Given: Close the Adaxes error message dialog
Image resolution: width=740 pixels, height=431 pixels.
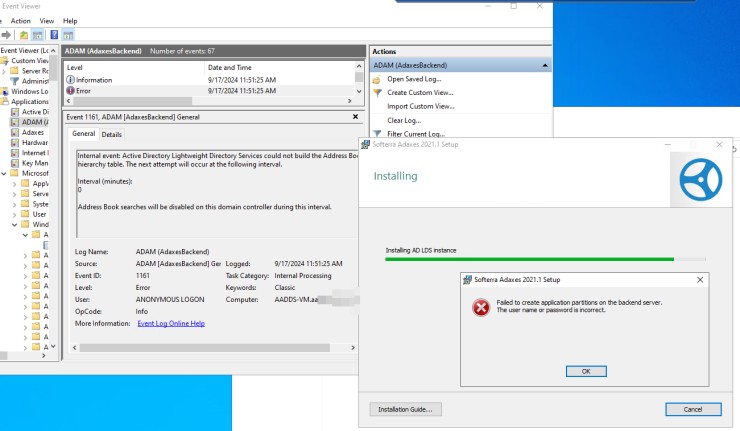Looking at the screenshot, I should coord(700,280).
